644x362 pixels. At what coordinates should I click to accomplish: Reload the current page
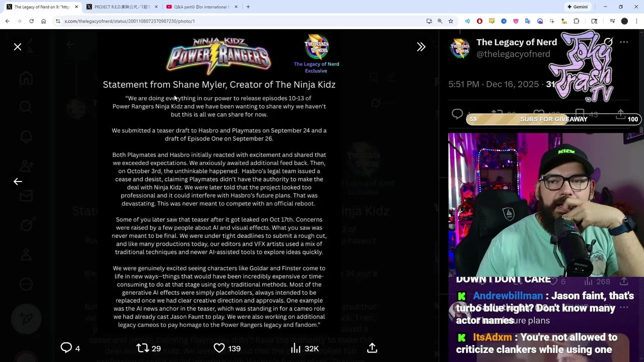tap(31, 21)
